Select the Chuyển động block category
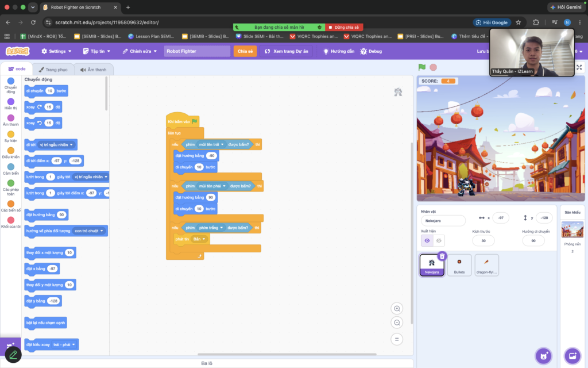 (11, 85)
